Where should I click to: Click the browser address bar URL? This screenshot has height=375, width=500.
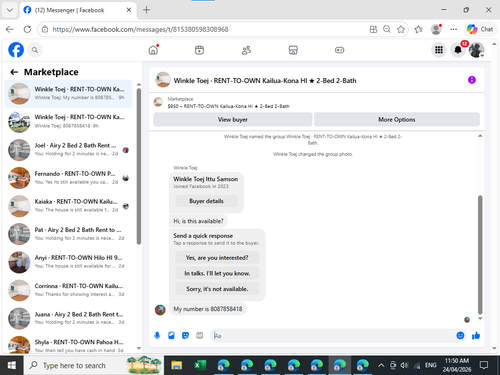pyautogui.click(x=140, y=29)
